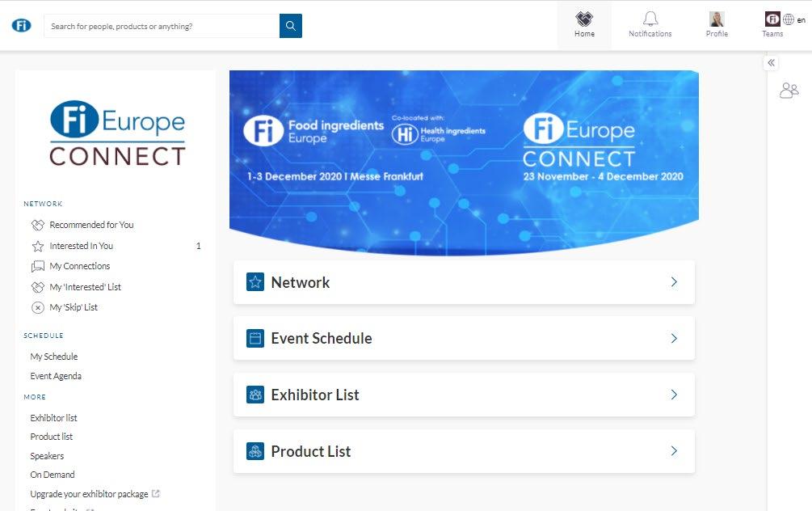Click the Interested In You count badge 1

click(198, 246)
